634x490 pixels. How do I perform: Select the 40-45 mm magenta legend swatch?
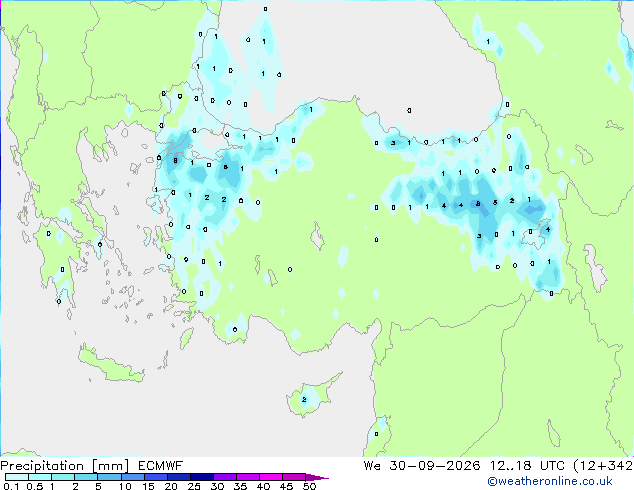[271, 477]
